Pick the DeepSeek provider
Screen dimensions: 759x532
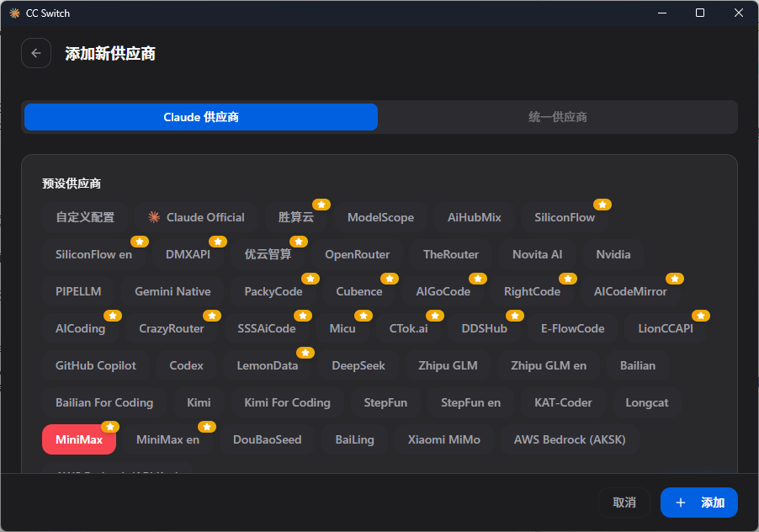click(x=358, y=365)
